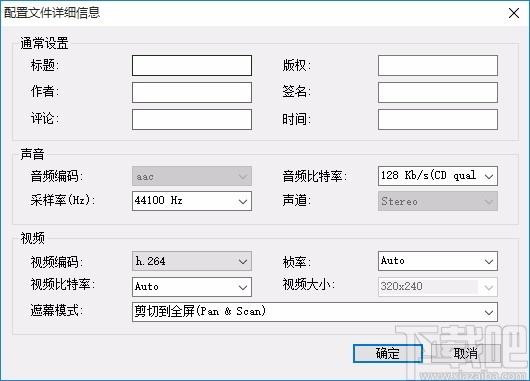Click the 评论 input field

tap(192, 119)
